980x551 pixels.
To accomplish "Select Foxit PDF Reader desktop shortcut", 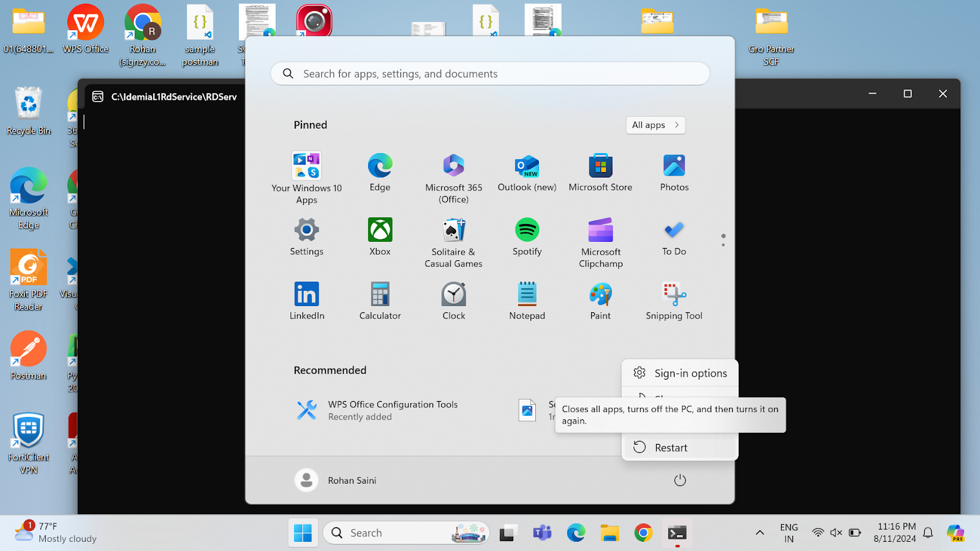I will tap(28, 280).
